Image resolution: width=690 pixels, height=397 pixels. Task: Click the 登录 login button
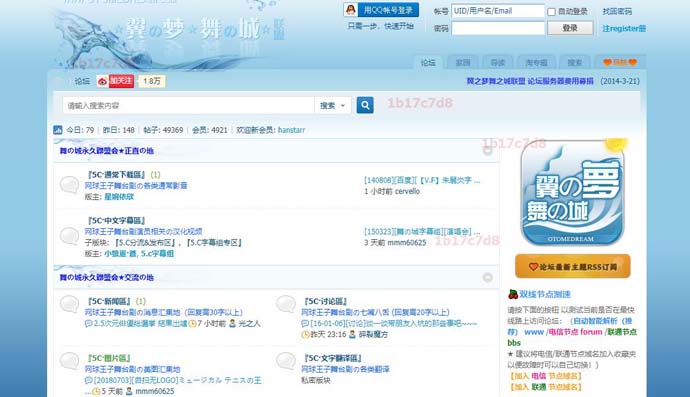tap(570, 28)
